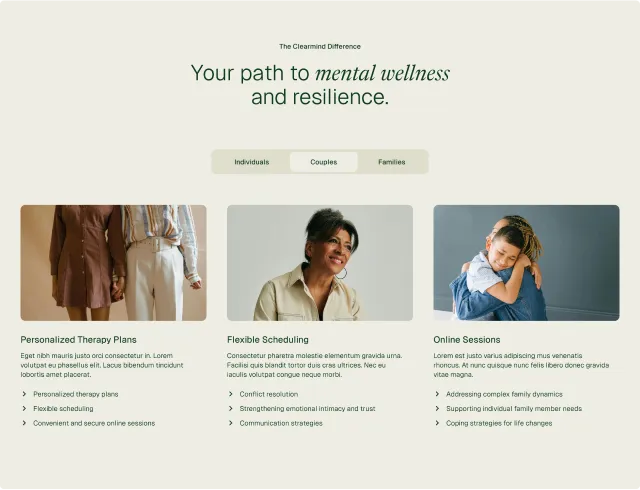Image resolution: width=640 pixels, height=490 pixels.
Task: Open the couple holding hands photo
Action: pos(113,263)
